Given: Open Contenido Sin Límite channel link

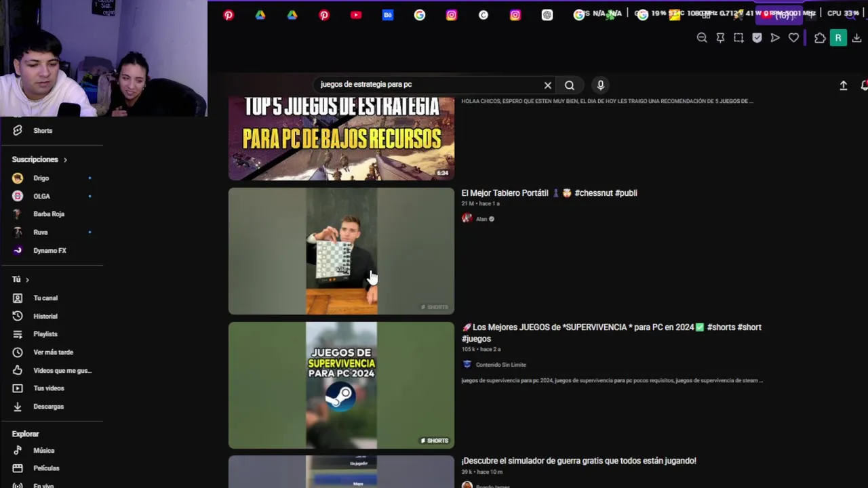Looking at the screenshot, I should [x=500, y=365].
